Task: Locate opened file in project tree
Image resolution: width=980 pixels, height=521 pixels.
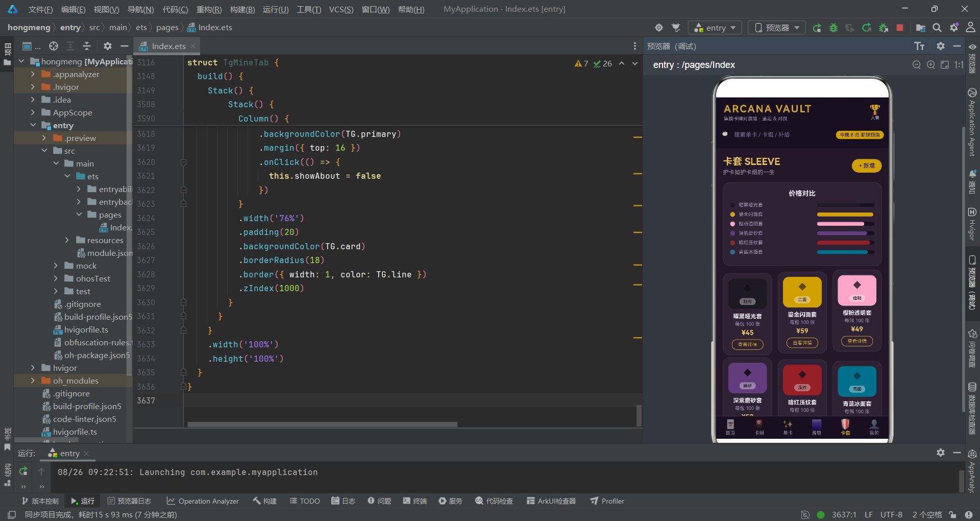Action: (54, 46)
